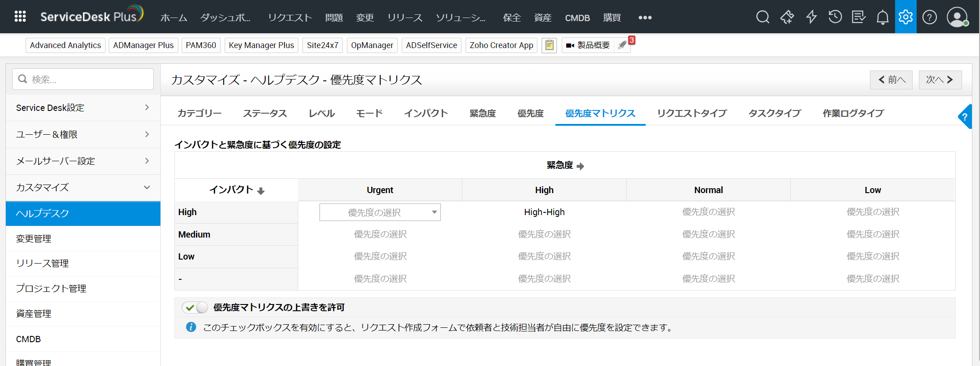The image size is (980, 366).
Task: Open the yellow notes clipboard icon
Action: click(x=549, y=45)
